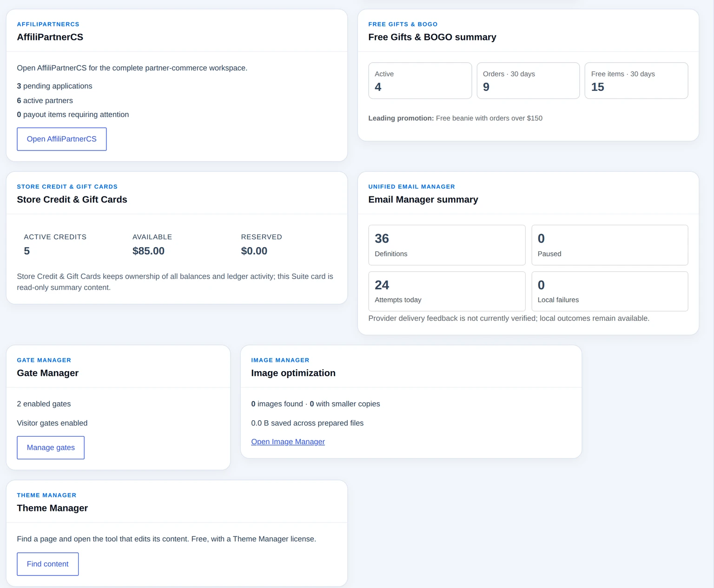
Task: Click the Store Credit & Gift Cards heading
Action: click(x=72, y=200)
